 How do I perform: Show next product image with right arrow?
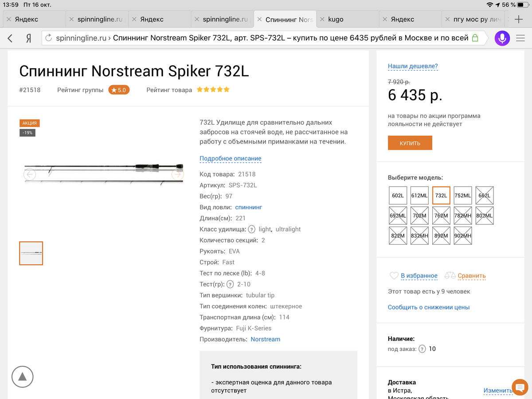[177, 174]
